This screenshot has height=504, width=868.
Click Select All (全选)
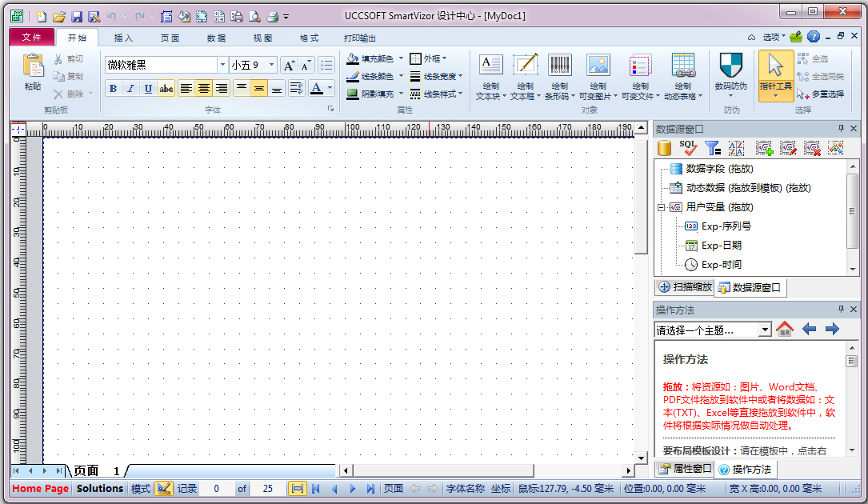tap(813, 58)
